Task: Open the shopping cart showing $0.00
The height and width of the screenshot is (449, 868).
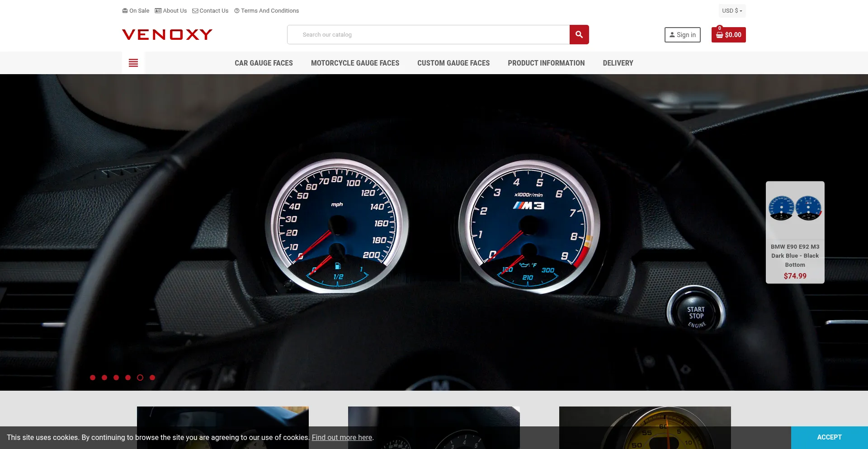Action: click(729, 35)
